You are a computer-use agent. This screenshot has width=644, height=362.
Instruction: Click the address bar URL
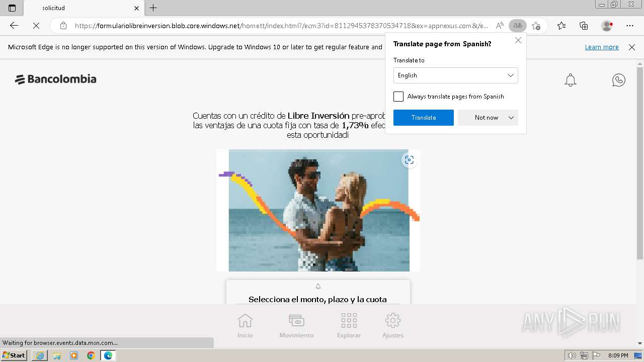point(281,26)
